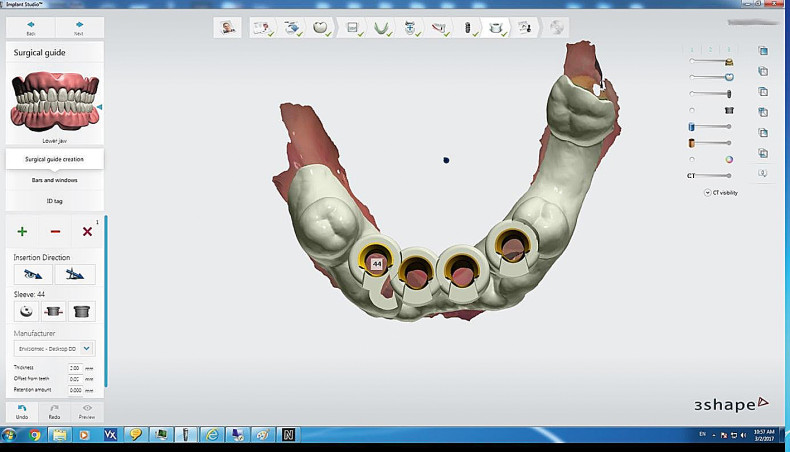Click the Offset from teeth field
This screenshot has height=452, width=790.
tap(75, 379)
